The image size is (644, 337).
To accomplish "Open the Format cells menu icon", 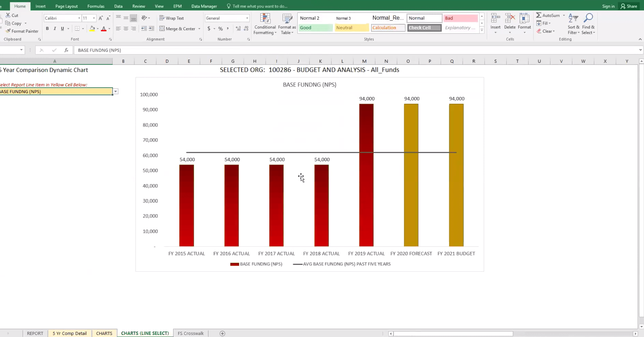I will pyautogui.click(x=524, y=18).
